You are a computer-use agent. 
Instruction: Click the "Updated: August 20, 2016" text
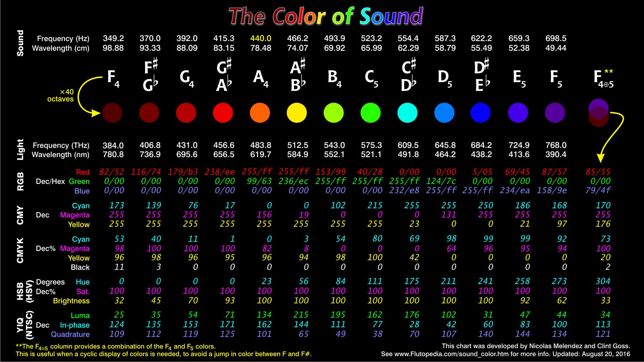click(x=592, y=354)
